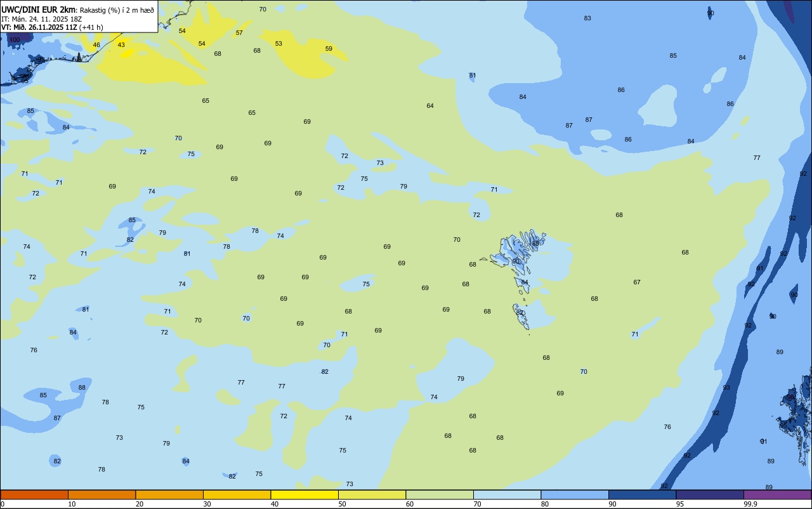Click the dark orange 0–10 legend color segment
812x509 pixels.
pos(34,494)
